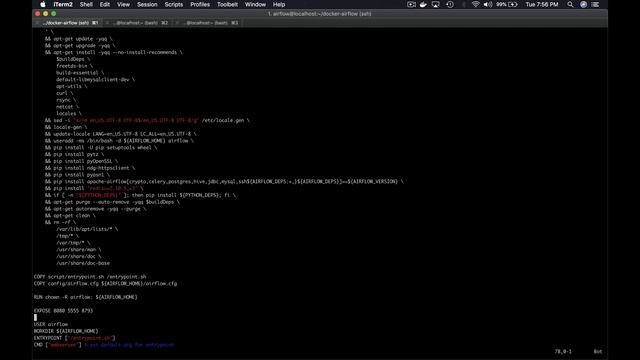The image size is (640, 360).
Task: Click the 'apt-utils' line
Action: tap(71, 86)
